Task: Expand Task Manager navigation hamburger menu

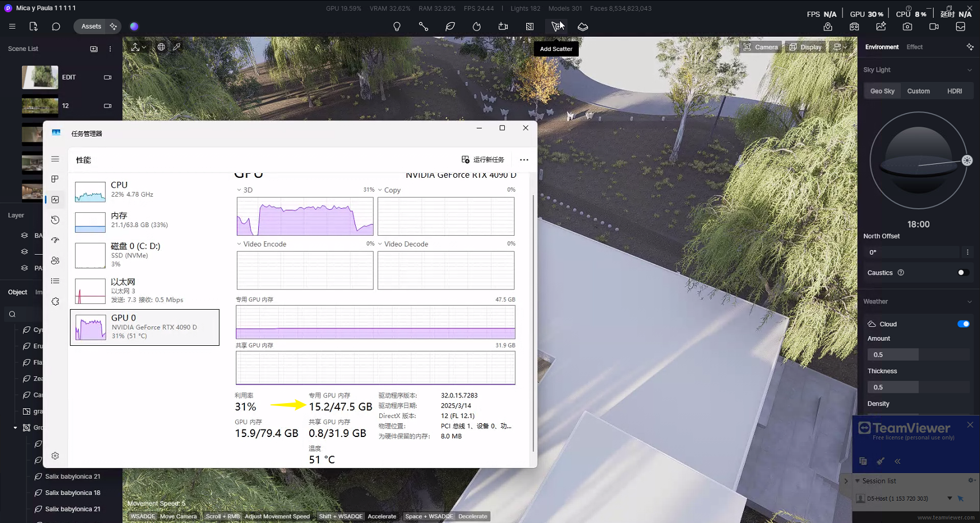Action: [x=55, y=159]
